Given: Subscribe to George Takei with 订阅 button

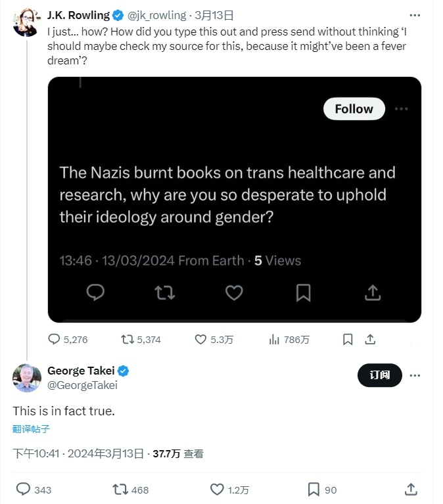Looking at the screenshot, I should (x=379, y=375).
